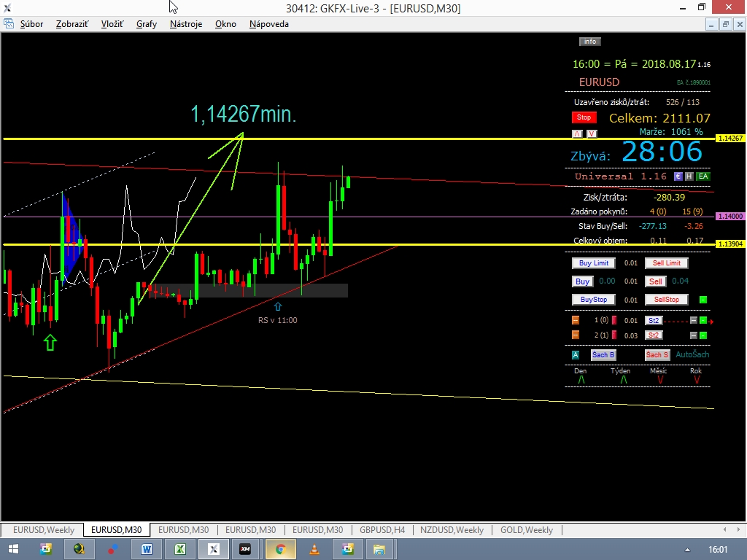Click the Buy button

click(582, 281)
